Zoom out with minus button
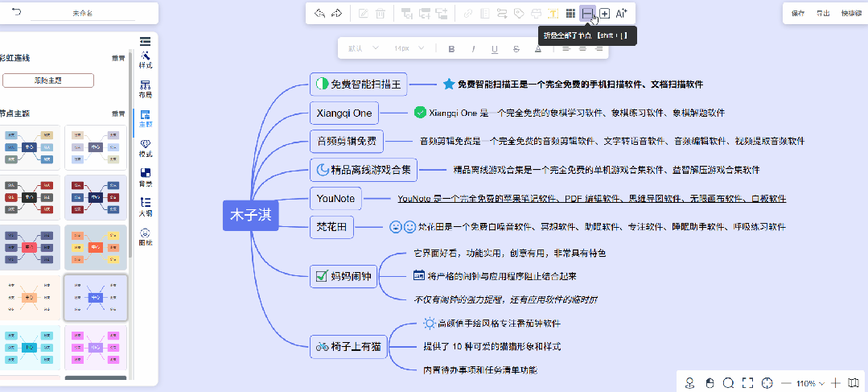The width and height of the screenshot is (868, 392). click(x=786, y=383)
